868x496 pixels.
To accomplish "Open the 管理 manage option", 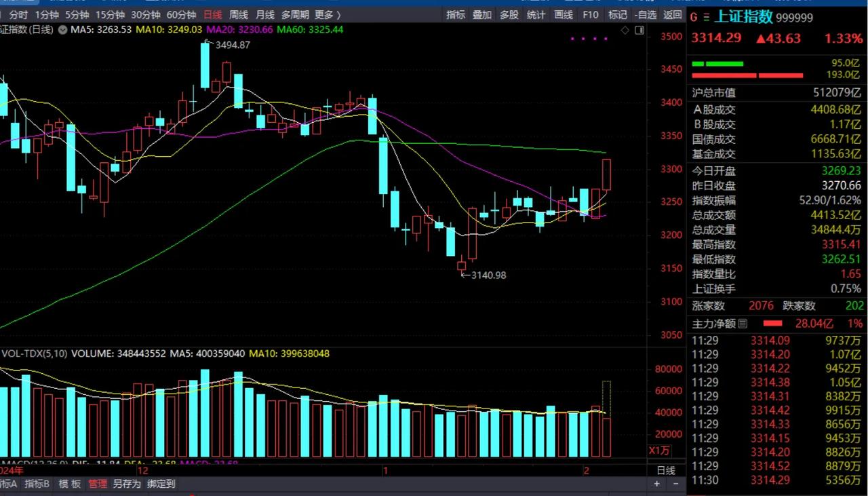I will pos(98,484).
